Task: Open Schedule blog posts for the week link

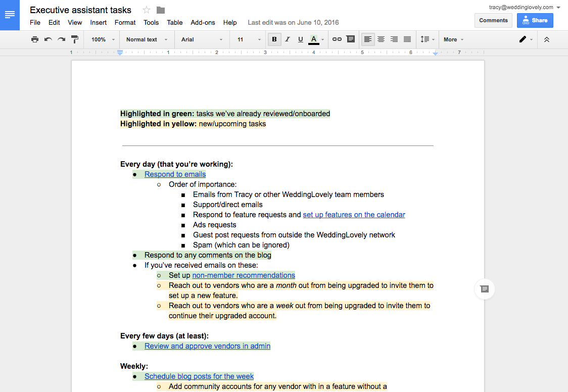Action: point(199,376)
